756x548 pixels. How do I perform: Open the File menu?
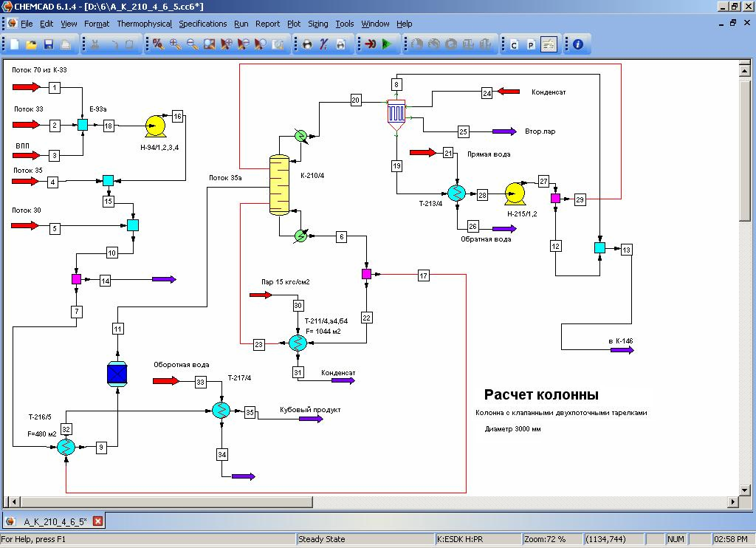click(27, 24)
